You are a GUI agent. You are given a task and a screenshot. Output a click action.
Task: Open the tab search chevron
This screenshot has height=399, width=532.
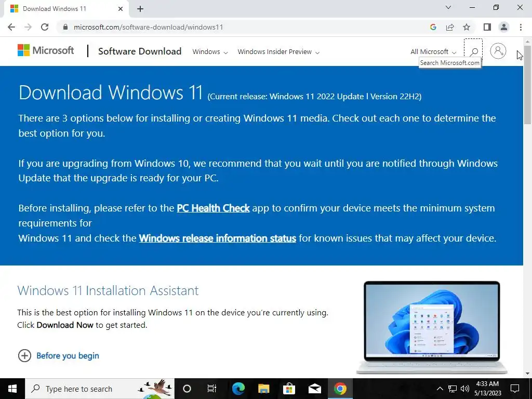click(x=448, y=7)
